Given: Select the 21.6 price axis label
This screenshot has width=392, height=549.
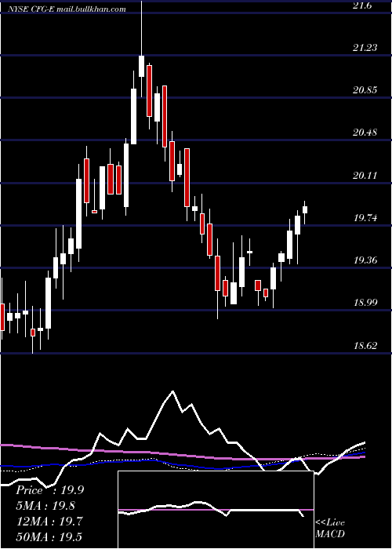Looking at the screenshot, I should tap(363, 5).
